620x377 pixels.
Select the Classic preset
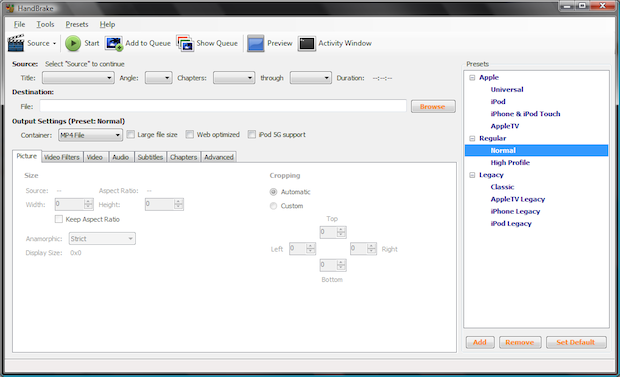click(x=502, y=187)
